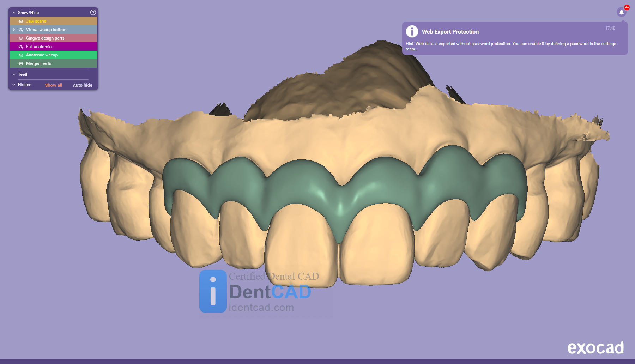Toggle Gingiva design parts visibility eye
635x364 pixels.
pyautogui.click(x=21, y=38)
